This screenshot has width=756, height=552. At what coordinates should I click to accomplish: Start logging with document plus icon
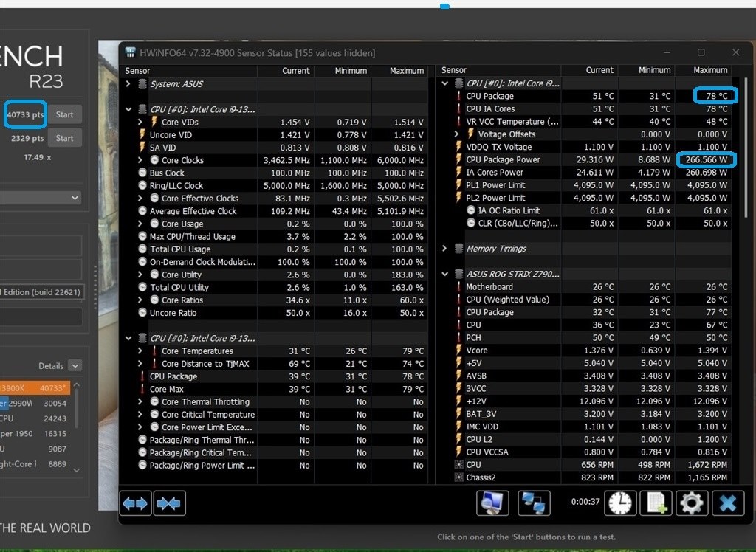point(656,503)
